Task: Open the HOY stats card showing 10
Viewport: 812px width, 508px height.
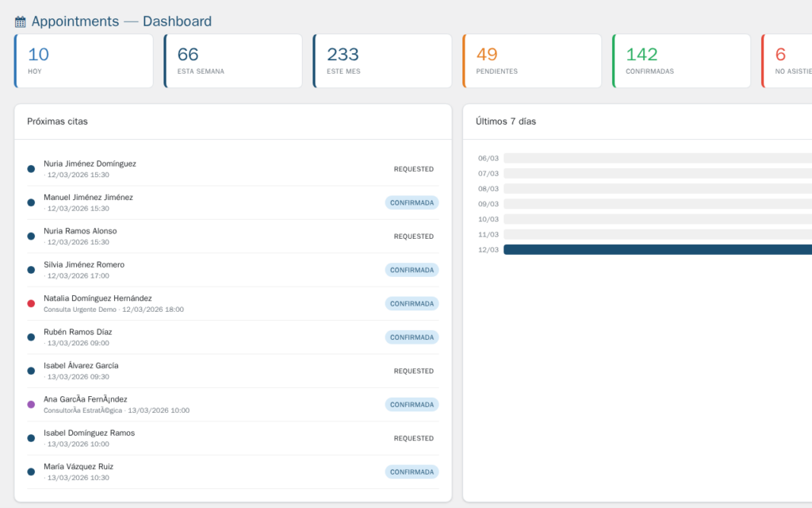Action: (x=84, y=60)
